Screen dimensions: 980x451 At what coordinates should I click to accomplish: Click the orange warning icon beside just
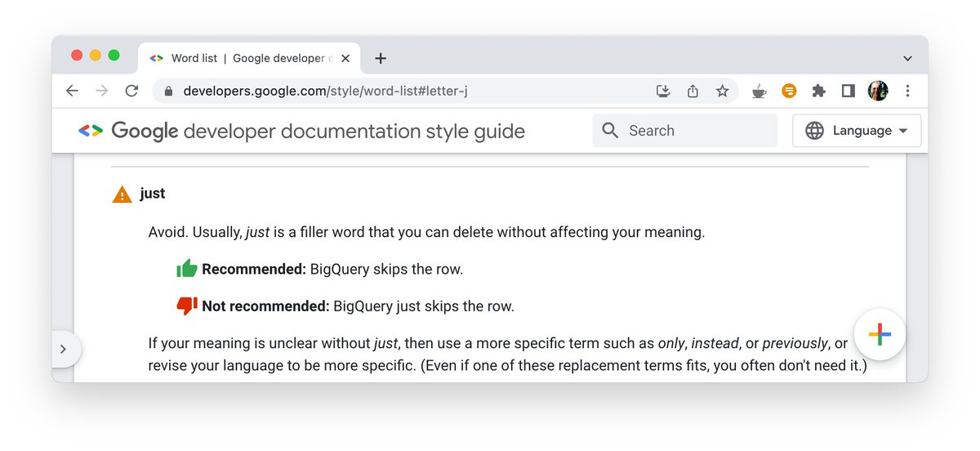(122, 194)
